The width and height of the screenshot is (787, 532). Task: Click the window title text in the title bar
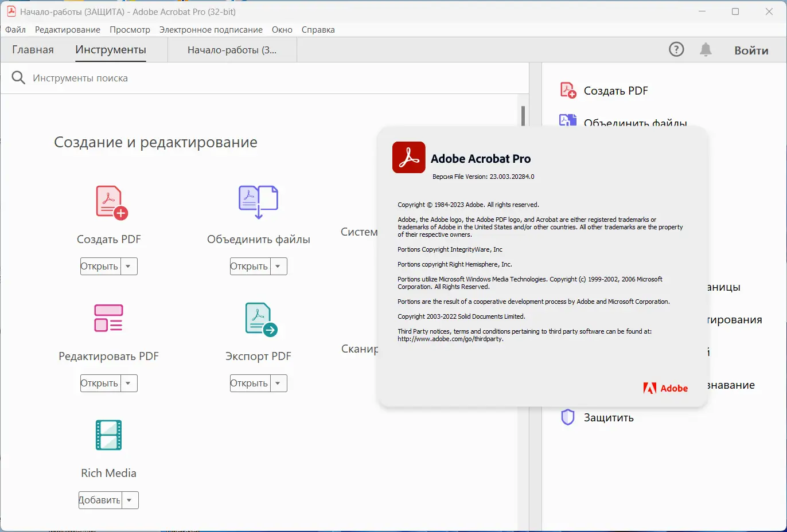pos(128,11)
